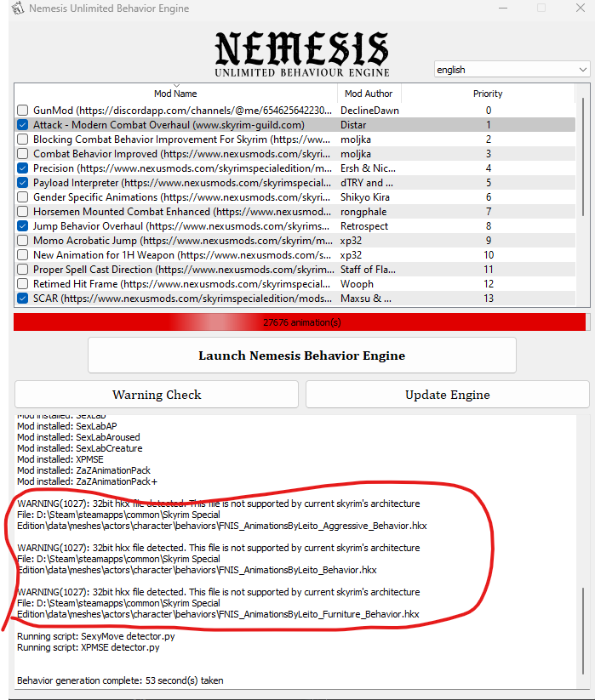Image resolution: width=595 pixels, height=700 pixels.
Task: Sort list by Mod Name column header
Action: point(175,94)
